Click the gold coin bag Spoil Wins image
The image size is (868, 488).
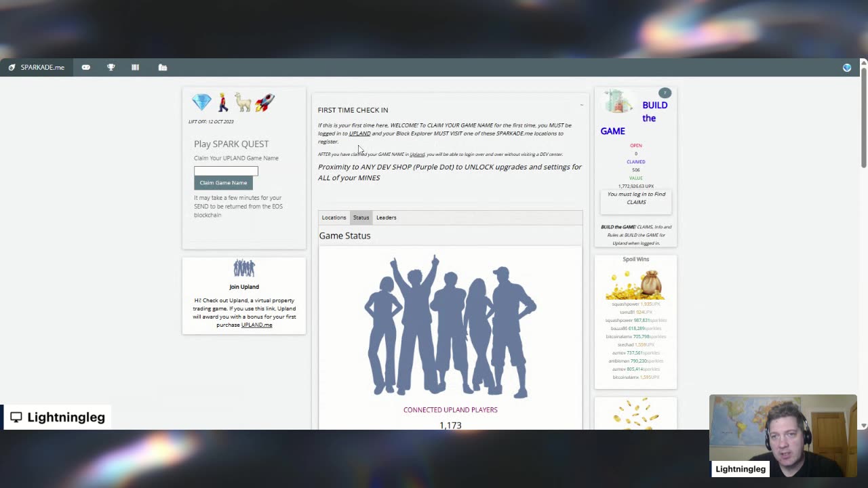pyautogui.click(x=635, y=284)
